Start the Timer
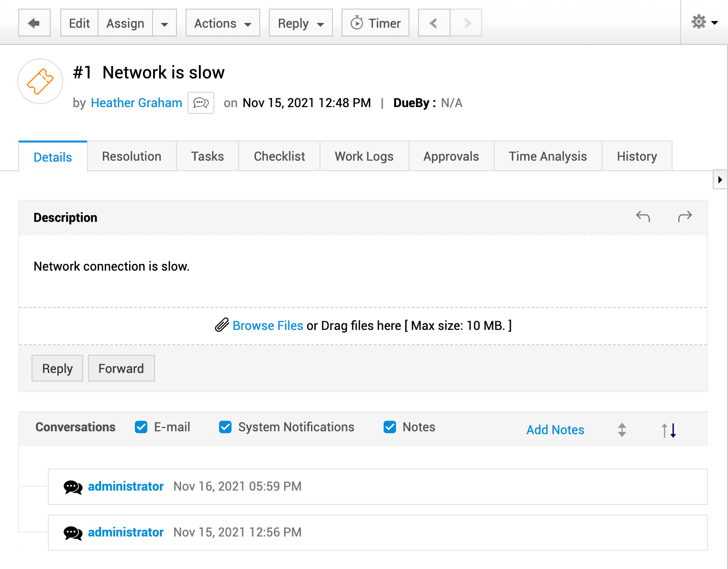This screenshot has height=569, width=728. 375,23
